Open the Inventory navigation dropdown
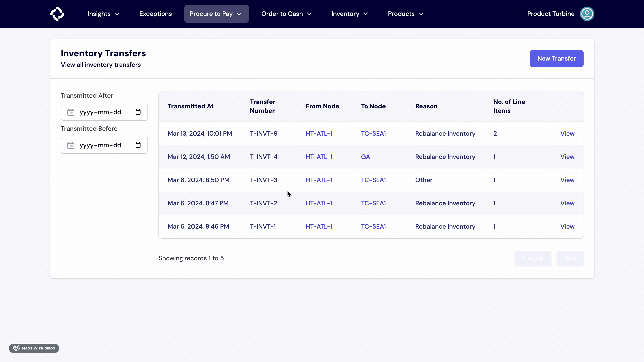The image size is (644, 362). click(350, 14)
